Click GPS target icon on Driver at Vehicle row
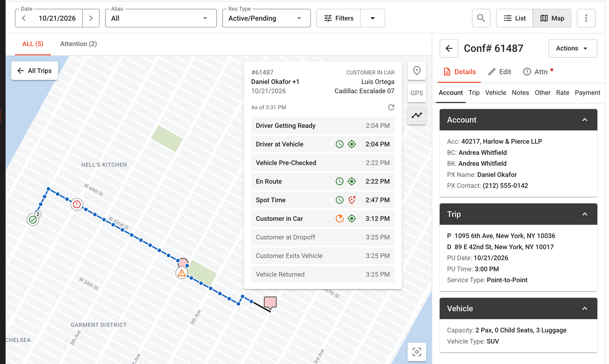The width and height of the screenshot is (609, 364). (352, 144)
